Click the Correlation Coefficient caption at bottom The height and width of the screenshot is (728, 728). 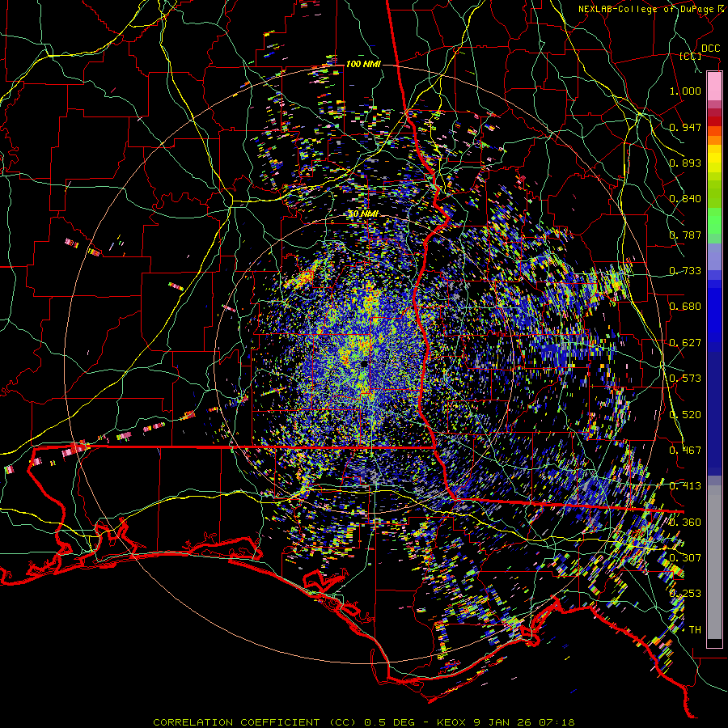click(x=364, y=722)
